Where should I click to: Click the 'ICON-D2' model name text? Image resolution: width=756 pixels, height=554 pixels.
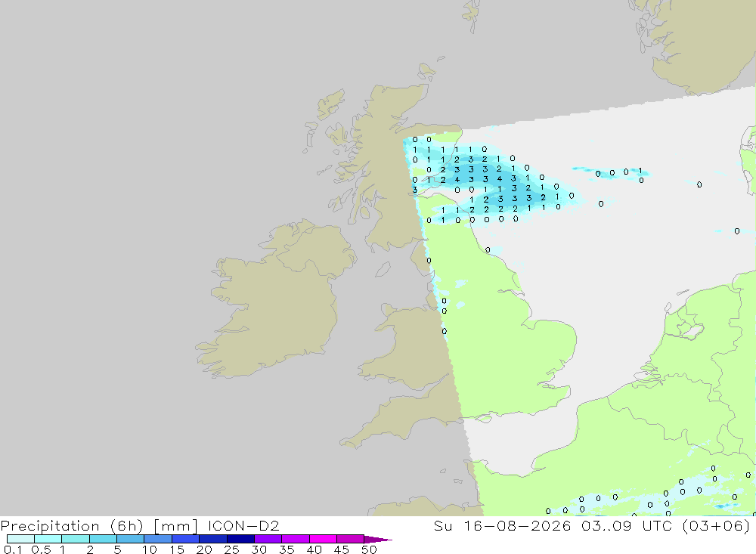243,526
